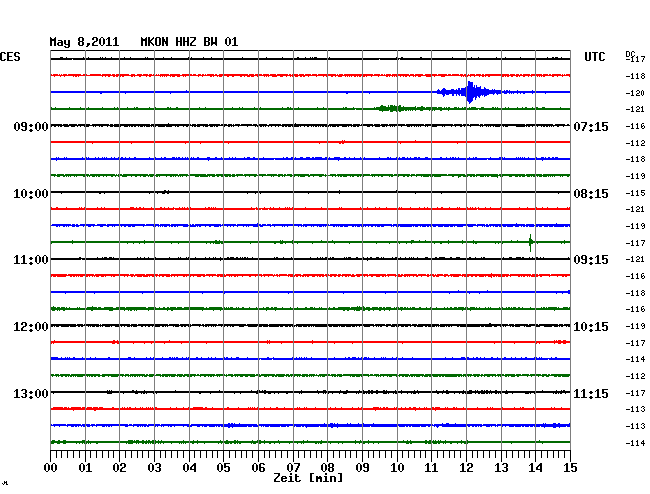Select the 13:00 local time label
Viewport: 650px width, 494px height.
point(31,393)
